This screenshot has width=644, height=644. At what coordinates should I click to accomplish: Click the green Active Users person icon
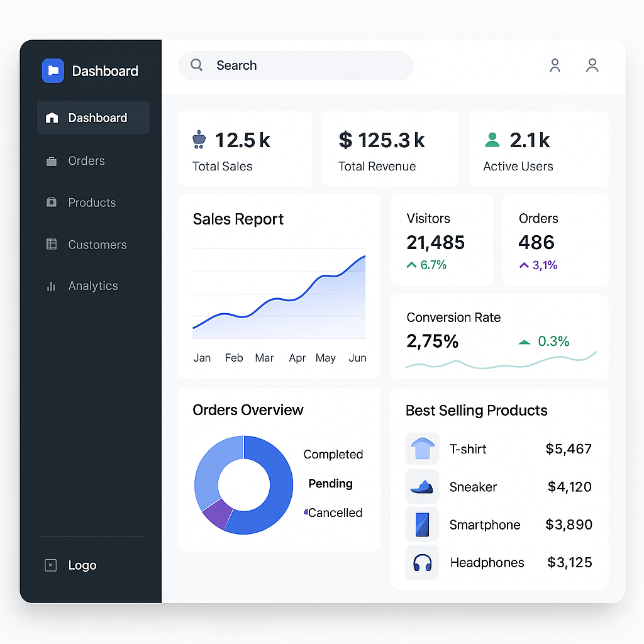(492, 140)
